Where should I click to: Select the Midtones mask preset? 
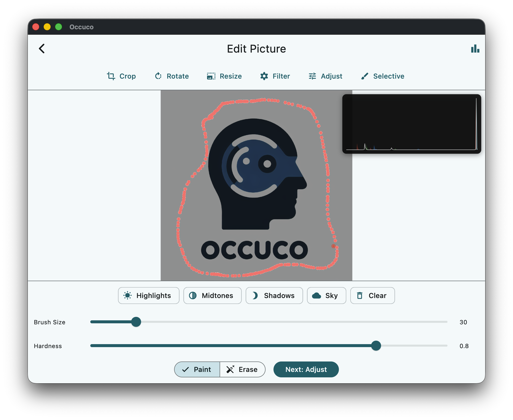coord(212,296)
